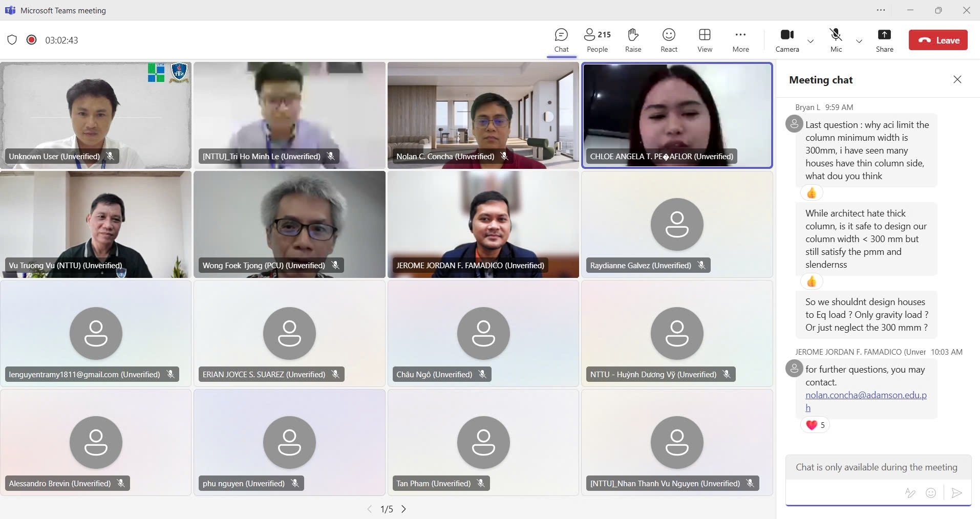
Task: Select Wong Foek Tjong (PCU) video tile
Action: [289, 224]
